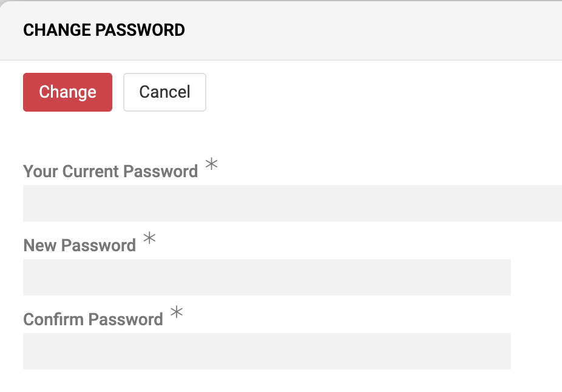This screenshot has height=392, width=562.
Task: Select the Your Current Password label
Action: pyautogui.click(x=110, y=171)
